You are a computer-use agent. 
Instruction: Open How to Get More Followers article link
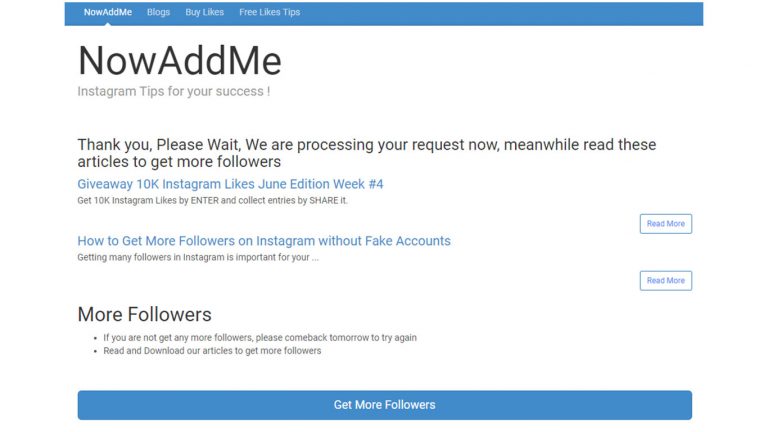click(264, 241)
